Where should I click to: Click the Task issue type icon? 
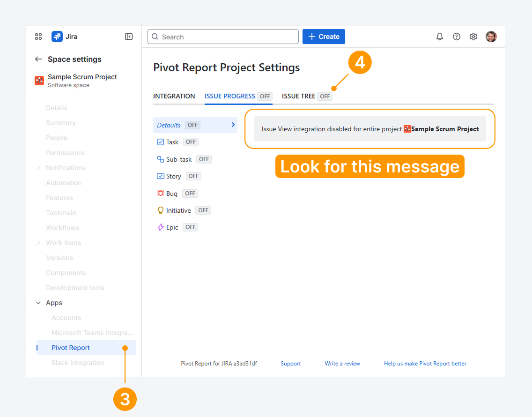click(161, 142)
